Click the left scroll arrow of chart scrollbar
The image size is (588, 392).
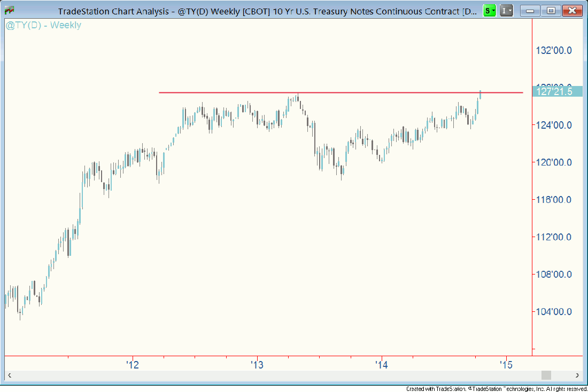(9, 375)
